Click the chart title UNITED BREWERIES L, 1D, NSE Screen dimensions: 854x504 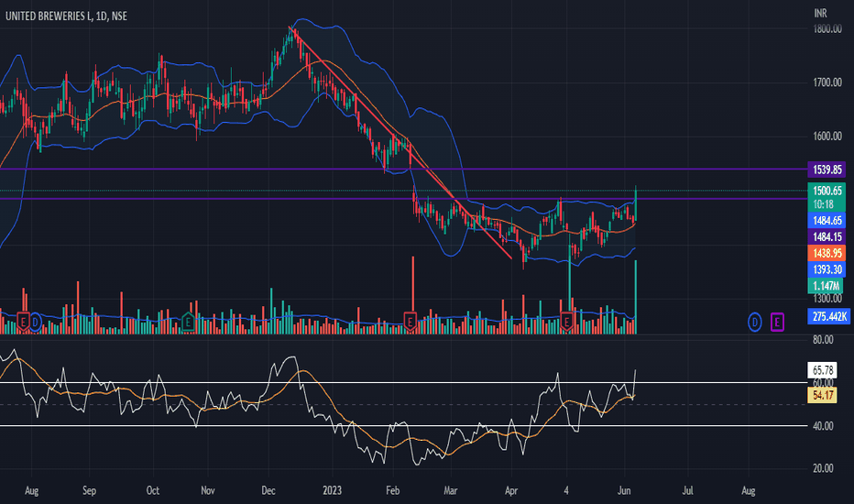point(67,16)
